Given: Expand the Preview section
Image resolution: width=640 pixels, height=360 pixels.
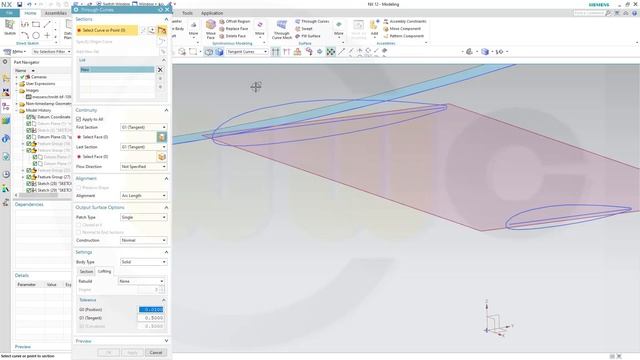Looking at the screenshot, I should tap(166, 341).
